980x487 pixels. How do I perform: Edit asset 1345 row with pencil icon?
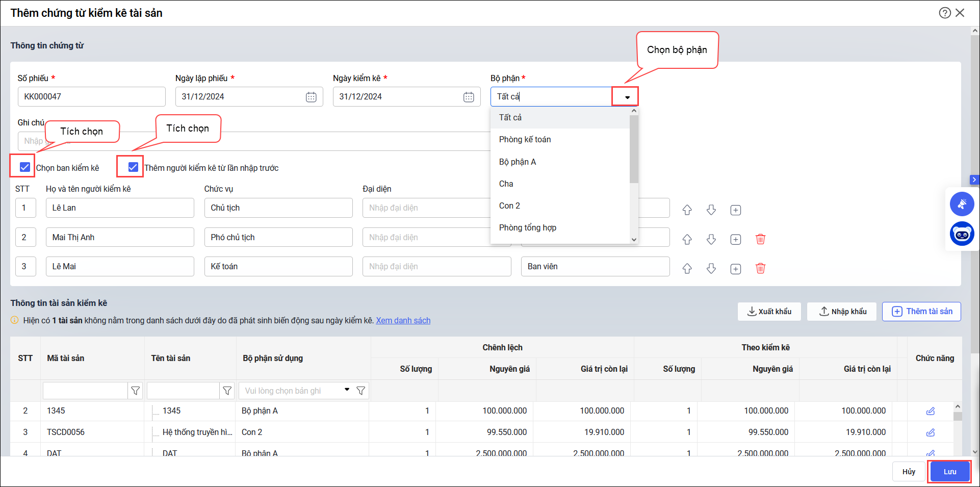coord(930,411)
